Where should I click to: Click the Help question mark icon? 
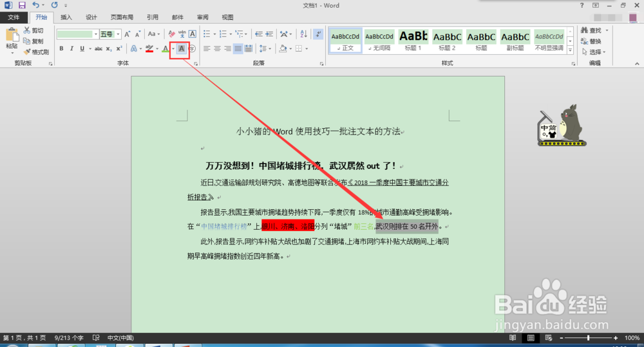[x=582, y=5]
